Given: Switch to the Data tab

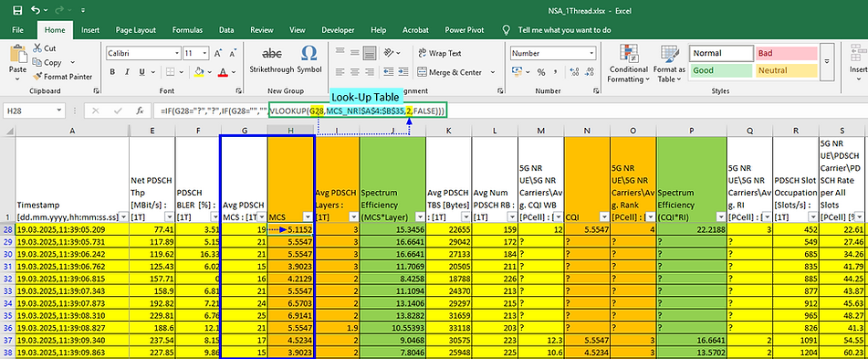Looking at the screenshot, I should point(225,30).
